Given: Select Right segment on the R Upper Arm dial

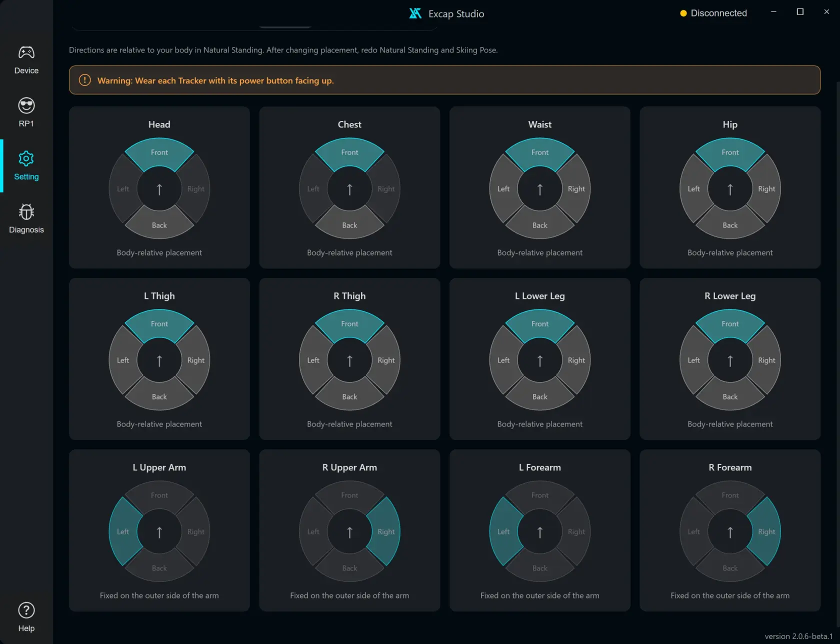Looking at the screenshot, I should pyautogui.click(x=386, y=531).
